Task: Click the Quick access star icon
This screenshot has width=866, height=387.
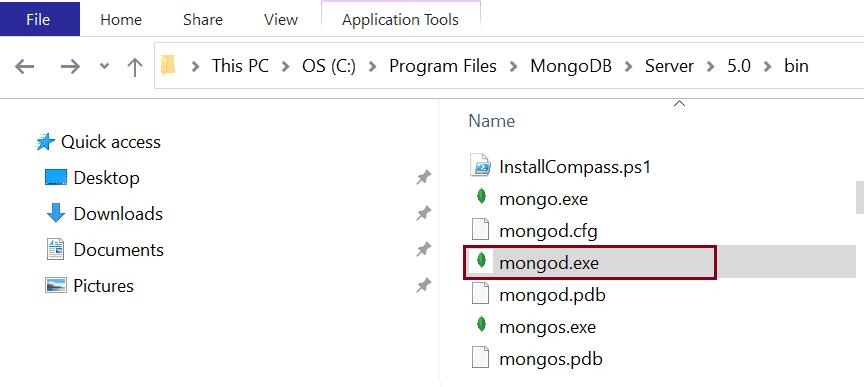Action: (45, 142)
